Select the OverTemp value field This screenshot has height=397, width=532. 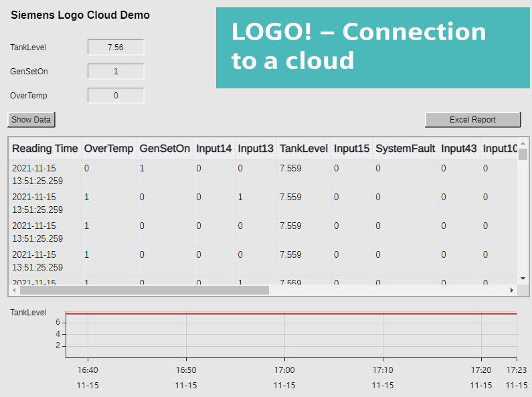(x=116, y=95)
